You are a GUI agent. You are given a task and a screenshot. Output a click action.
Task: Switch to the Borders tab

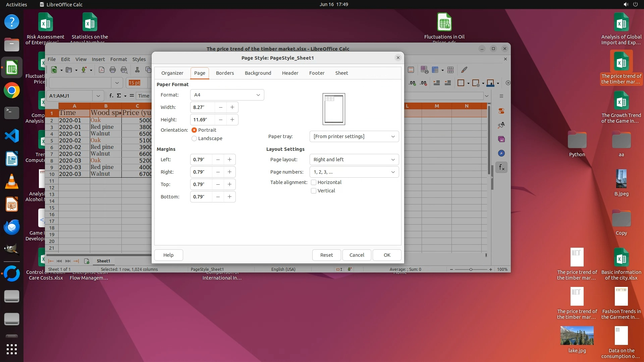click(225, 73)
